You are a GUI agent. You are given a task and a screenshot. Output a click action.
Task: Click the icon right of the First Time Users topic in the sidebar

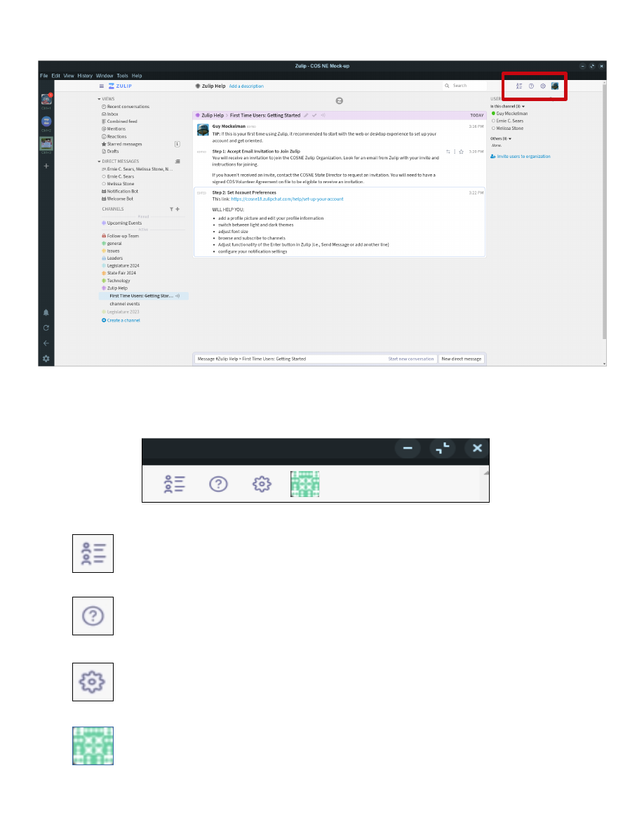tap(177, 296)
